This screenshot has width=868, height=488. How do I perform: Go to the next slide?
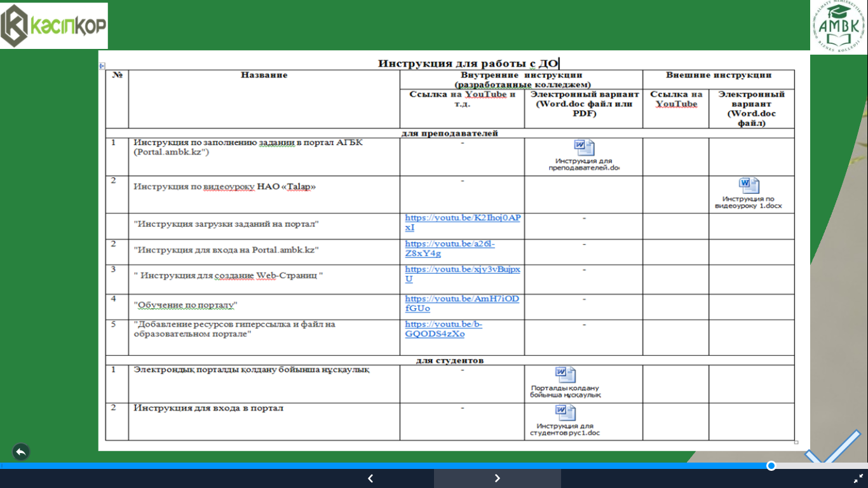497,478
